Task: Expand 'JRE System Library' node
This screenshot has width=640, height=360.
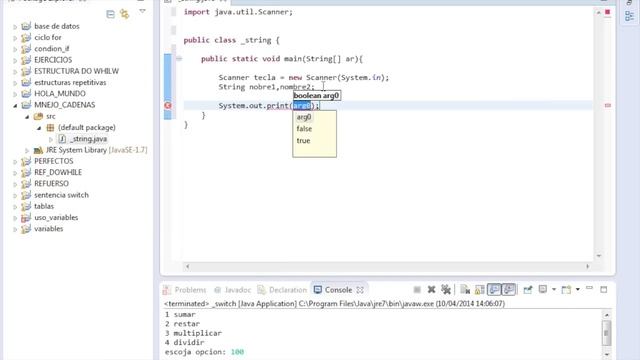Action: coord(27,151)
